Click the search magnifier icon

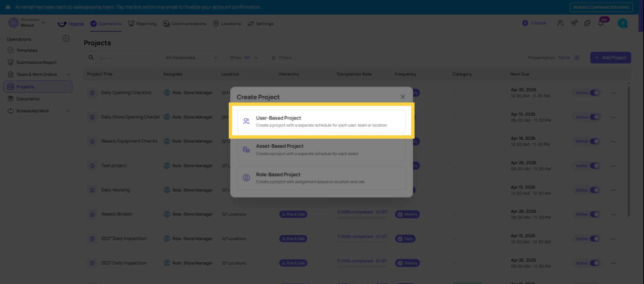tap(91, 58)
